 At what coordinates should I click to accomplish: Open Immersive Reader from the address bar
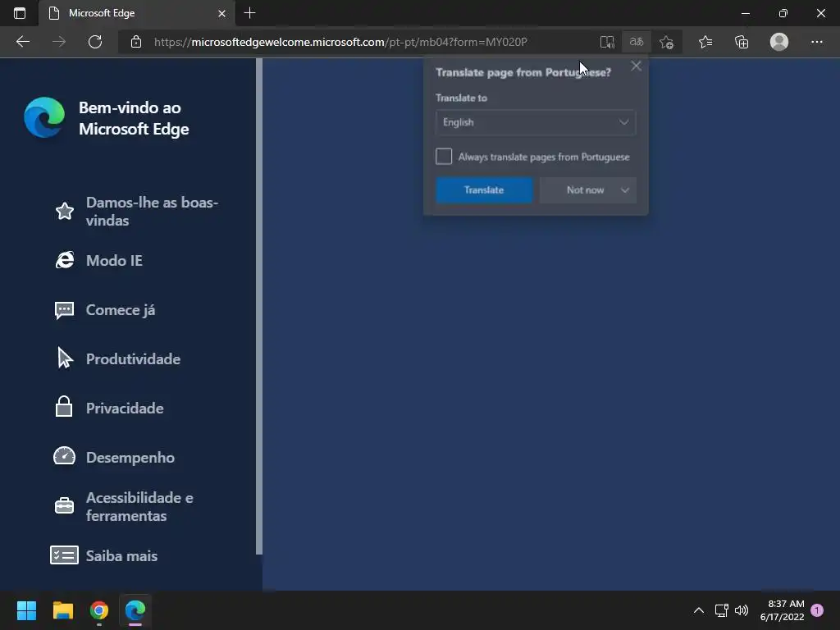(607, 42)
